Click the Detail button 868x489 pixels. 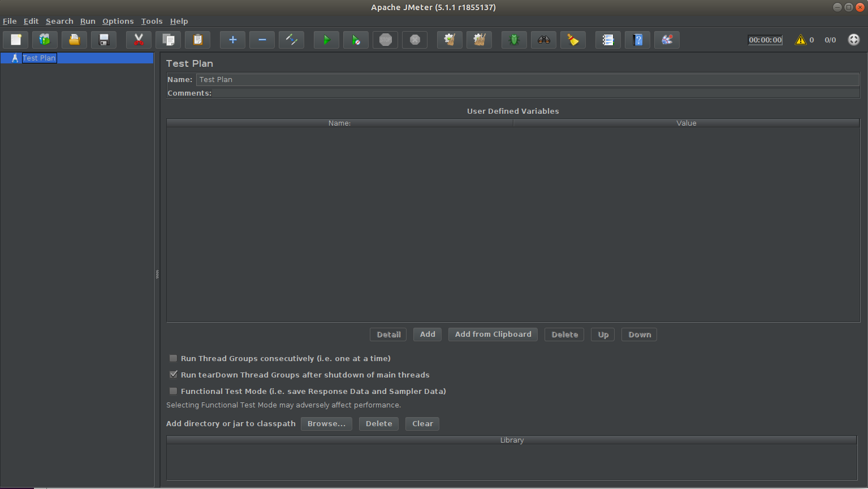[x=388, y=334]
